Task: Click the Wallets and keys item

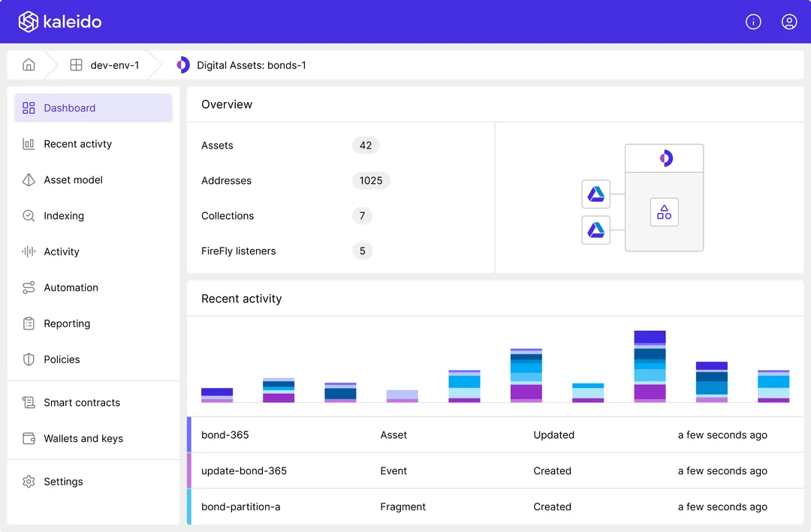Action: tap(93, 438)
